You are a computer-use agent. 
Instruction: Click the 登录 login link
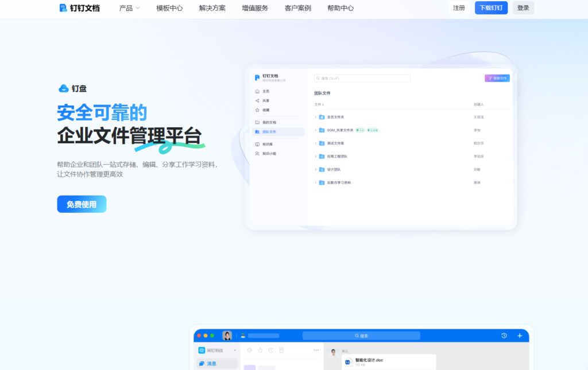point(523,7)
